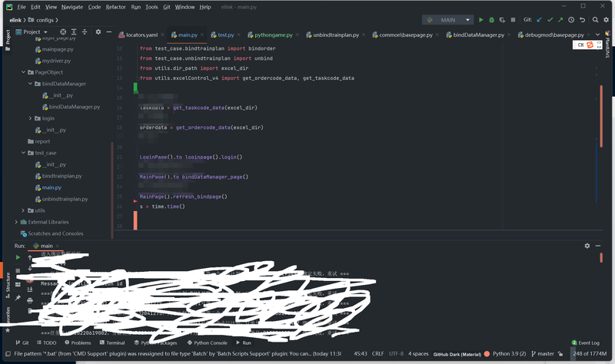The height and width of the screenshot is (364, 615).
Task: Show Git history clock icon
Action: [x=571, y=20]
